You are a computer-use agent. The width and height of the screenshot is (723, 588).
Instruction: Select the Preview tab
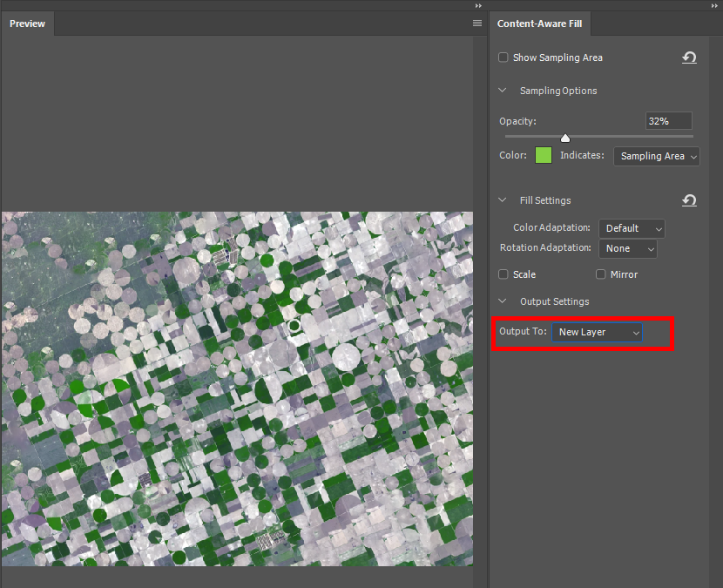click(x=27, y=24)
